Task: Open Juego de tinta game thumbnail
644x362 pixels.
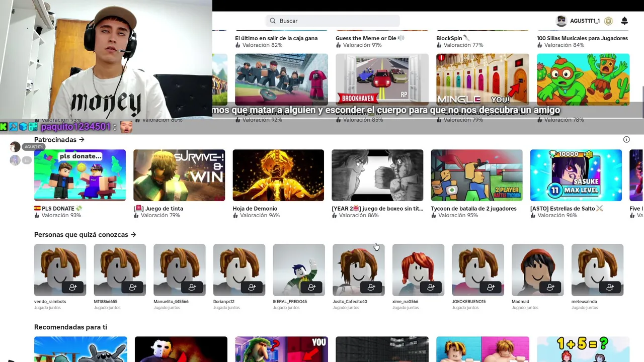Action: pos(179,175)
